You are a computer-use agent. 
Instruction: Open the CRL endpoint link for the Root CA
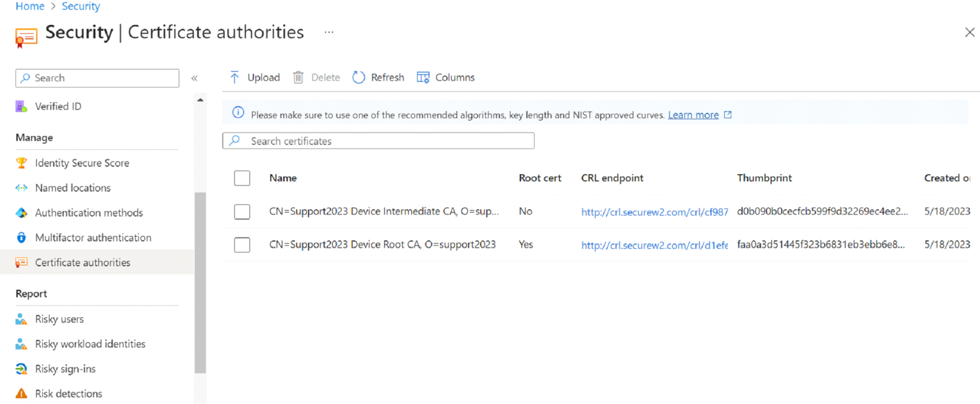tap(655, 244)
